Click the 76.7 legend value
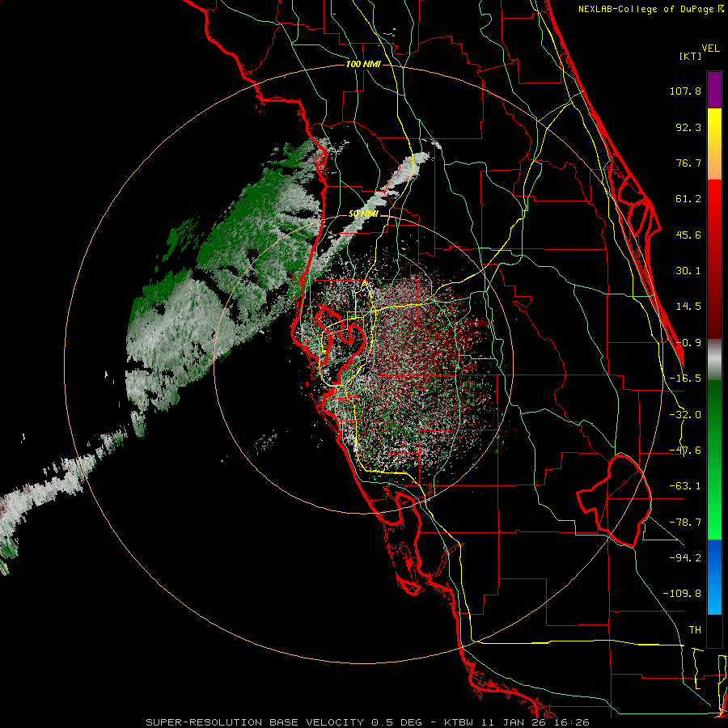Screen dimensions: 728x728 point(688,163)
